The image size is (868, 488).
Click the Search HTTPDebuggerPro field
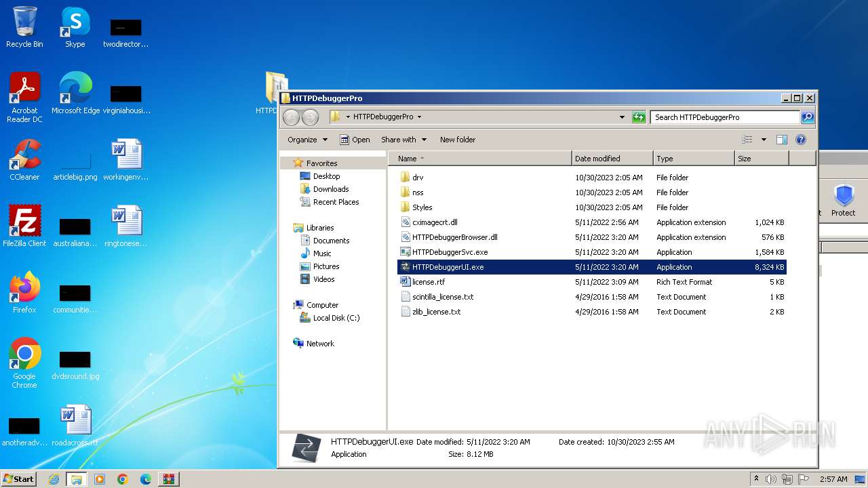pyautogui.click(x=725, y=117)
